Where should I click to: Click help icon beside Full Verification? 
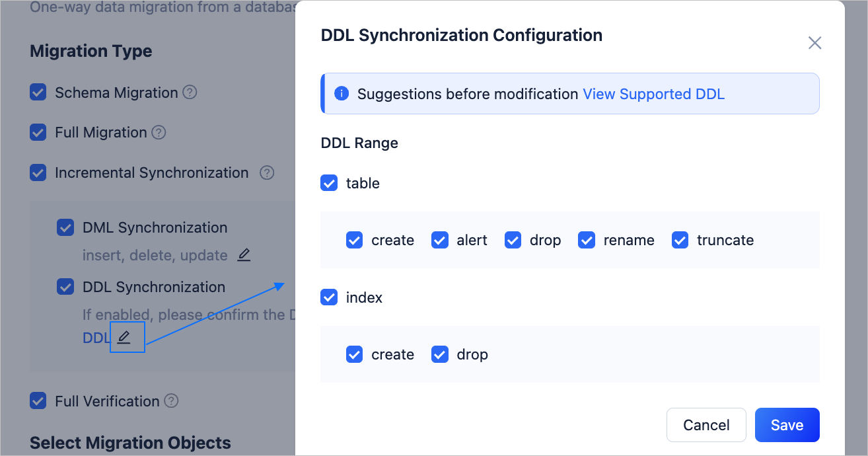(171, 401)
